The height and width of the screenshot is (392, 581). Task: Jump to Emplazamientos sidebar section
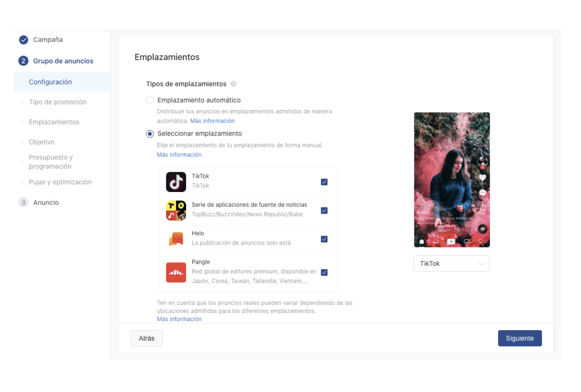pos(54,122)
